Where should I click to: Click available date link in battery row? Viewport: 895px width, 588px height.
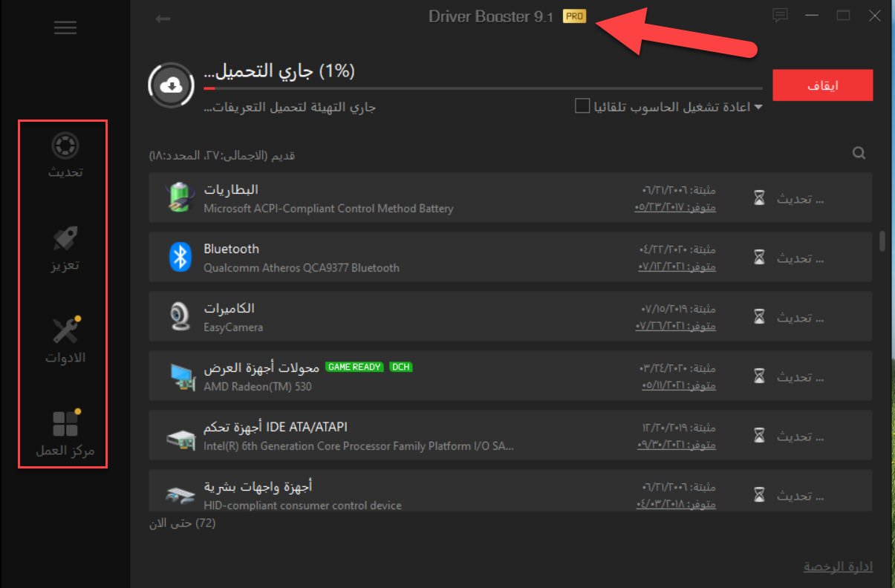tap(675, 207)
